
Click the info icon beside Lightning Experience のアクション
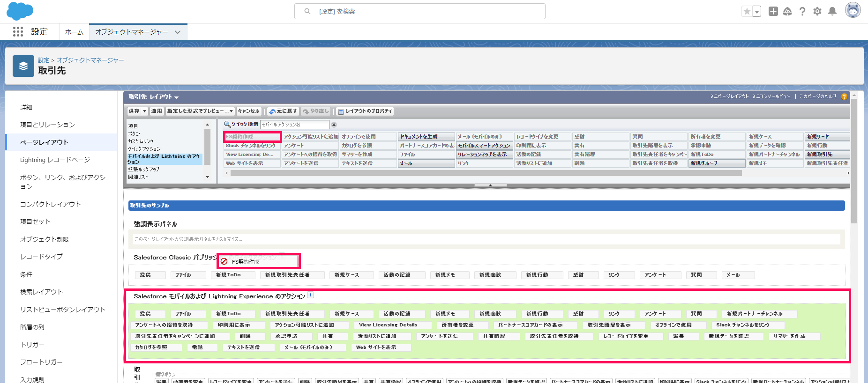[310, 295]
